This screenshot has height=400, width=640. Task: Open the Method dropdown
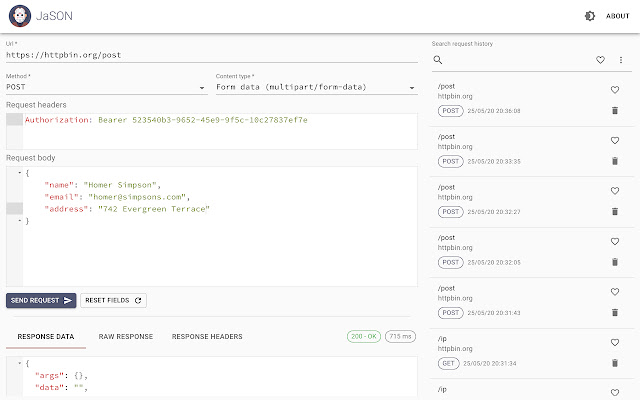tap(105, 87)
